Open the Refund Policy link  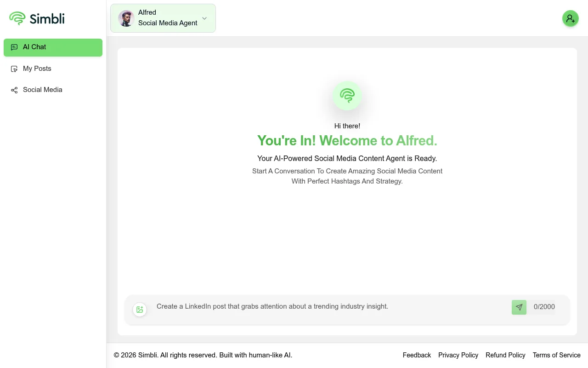pyautogui.click(x=505, y=355)
